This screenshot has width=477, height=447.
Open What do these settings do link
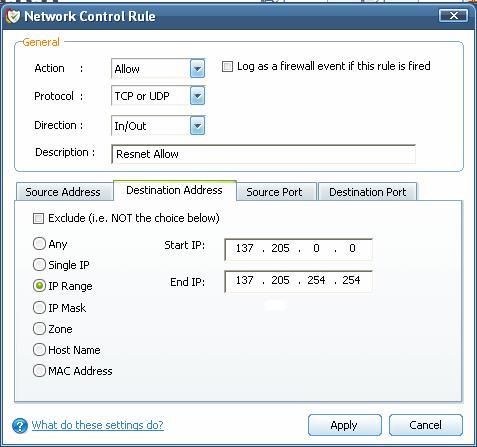click(97, 425)
